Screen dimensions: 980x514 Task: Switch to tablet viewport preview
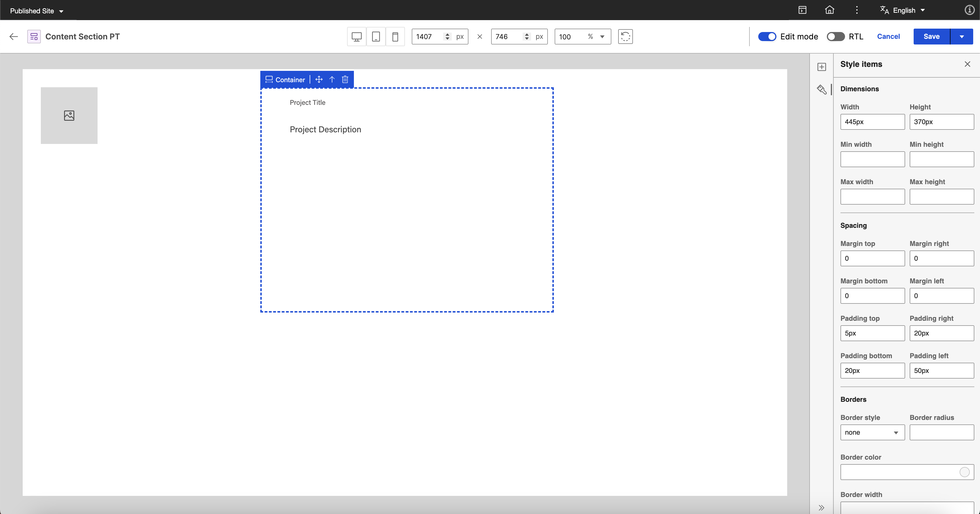pos(376,37)
